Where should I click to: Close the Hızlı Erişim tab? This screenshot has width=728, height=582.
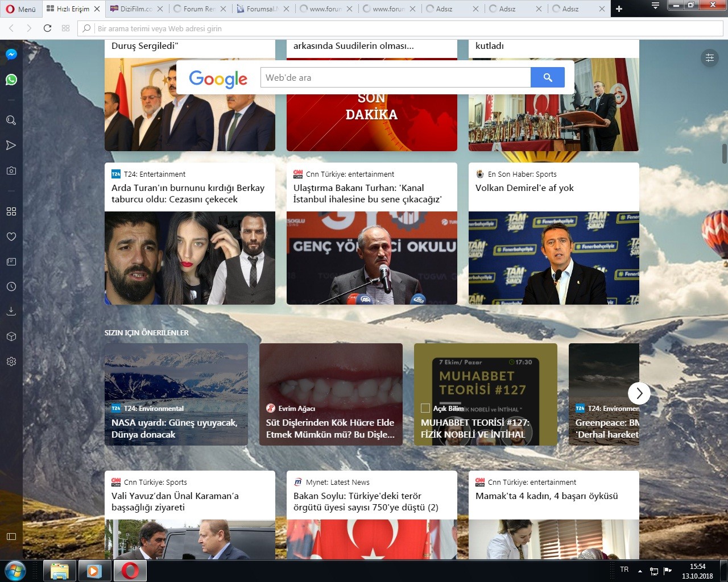[x=97, y=9]
